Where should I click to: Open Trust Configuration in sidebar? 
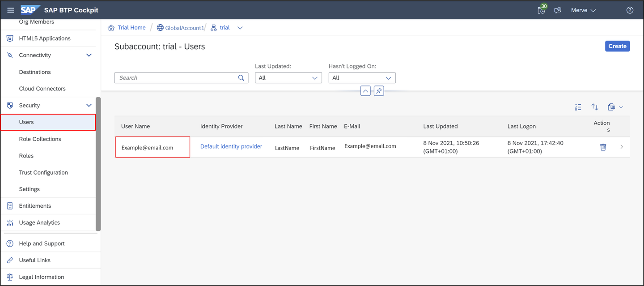[x=43, y=172]
